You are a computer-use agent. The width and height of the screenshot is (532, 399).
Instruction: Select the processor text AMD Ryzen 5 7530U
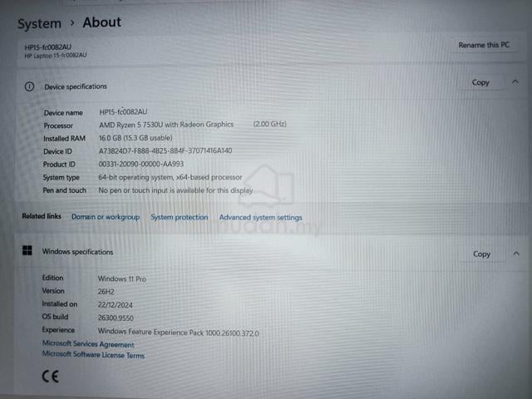pos(131,125)
